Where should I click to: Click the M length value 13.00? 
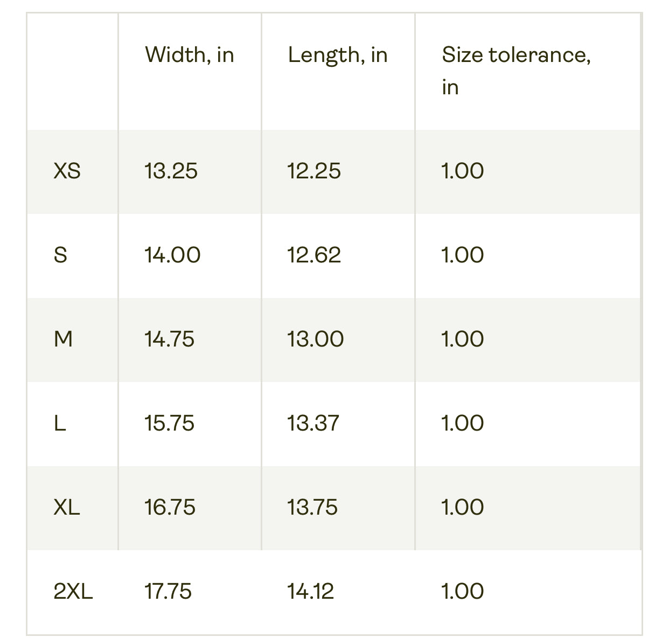click(315, 339)
